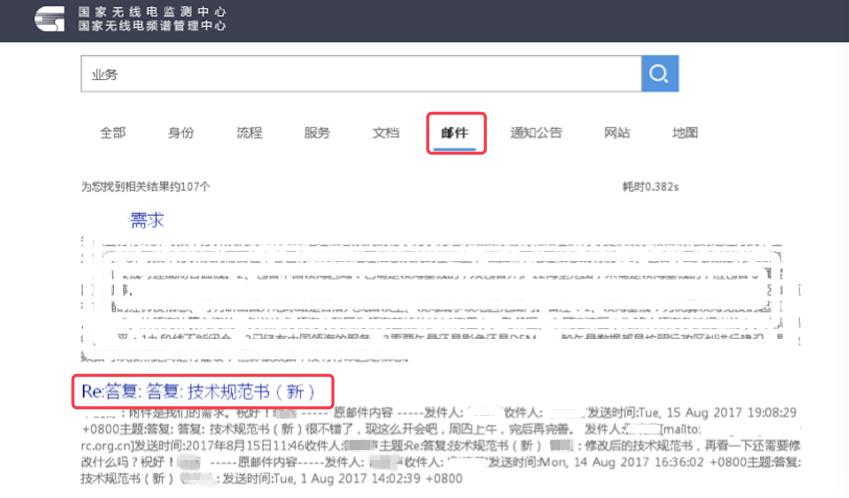This screenshot has height=498, width=849.
Task: Switch to the 身份 tab
Action: point(181,133)
